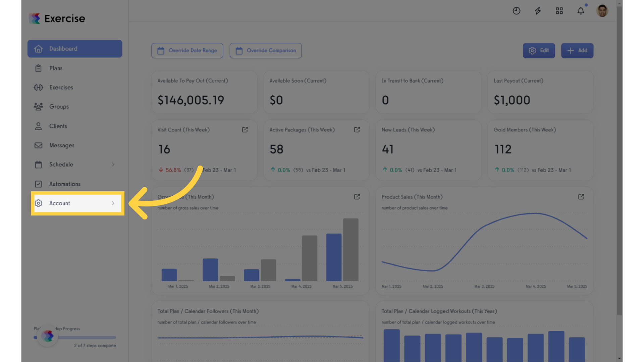
Task: Click the lightning bolt quick actions icon
Action: 538,11
